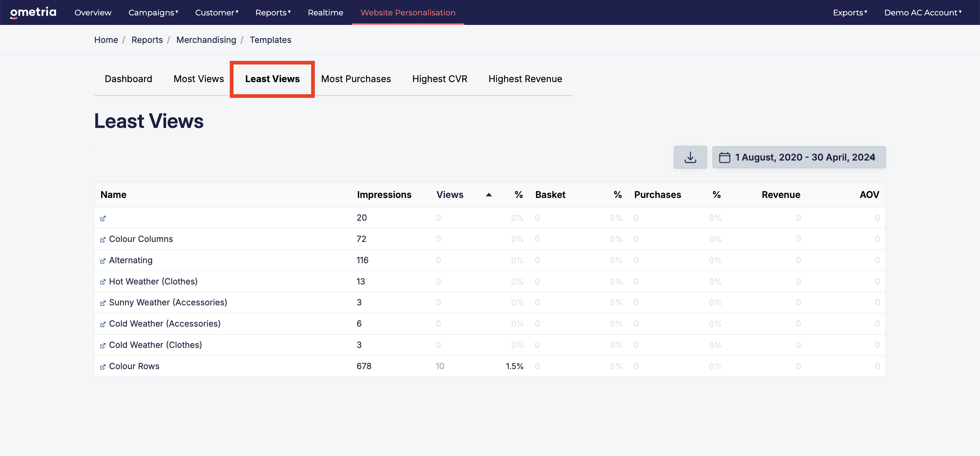The height and width of the screenshot is (456, 980).
Task: Open external link icon beside Hot Weather (Clothes)
Action: (x=103, y=282)
